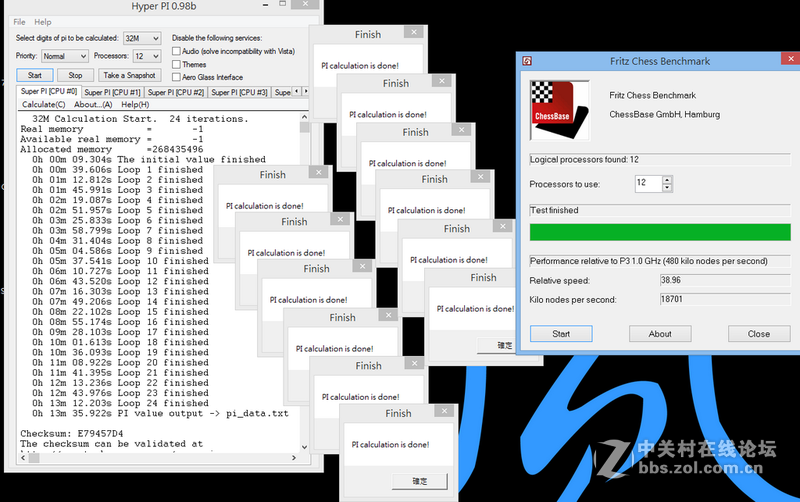Open the Help menu in Hyper PI
800x502 pixels.
(43, 22)
